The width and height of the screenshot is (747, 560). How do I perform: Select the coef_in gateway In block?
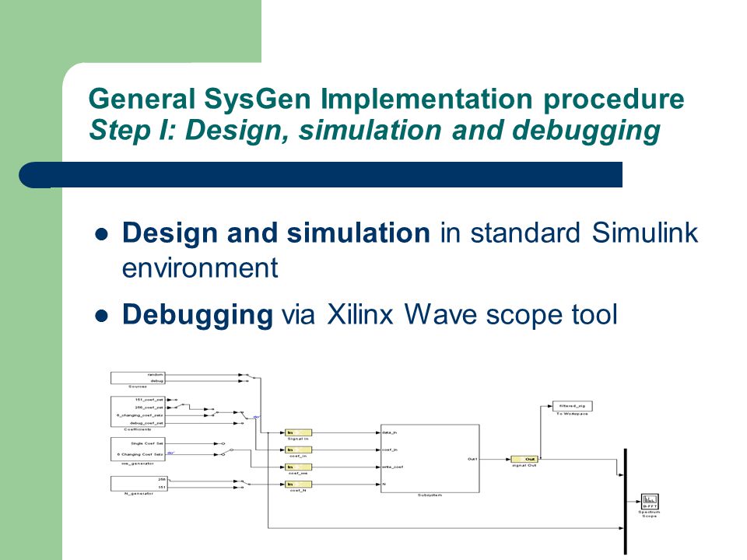pyautogui.click(x=298, y=450)
